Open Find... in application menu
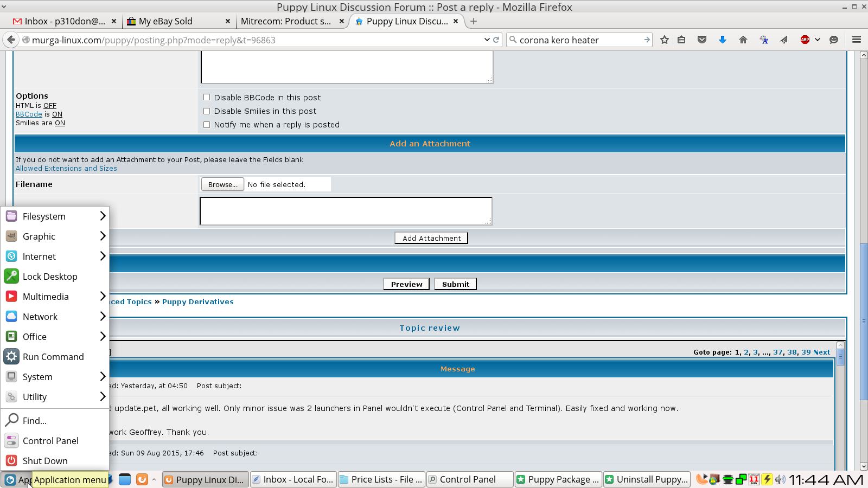Viewport: 868px width, 488px height. click(x=55, y=421)
